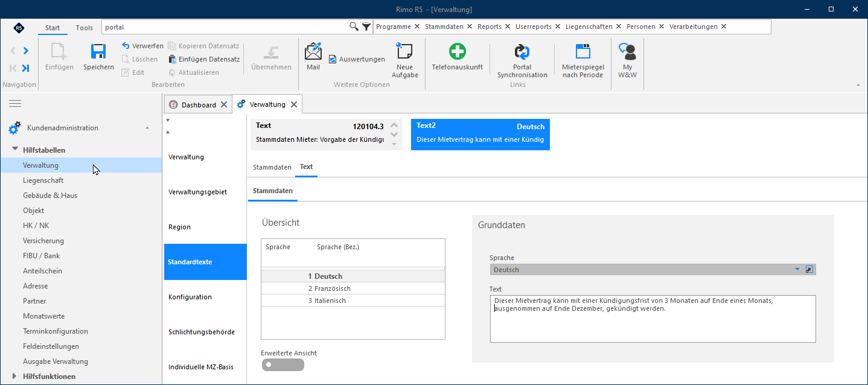Open Auswertungen reports

(x=357, y=59)
